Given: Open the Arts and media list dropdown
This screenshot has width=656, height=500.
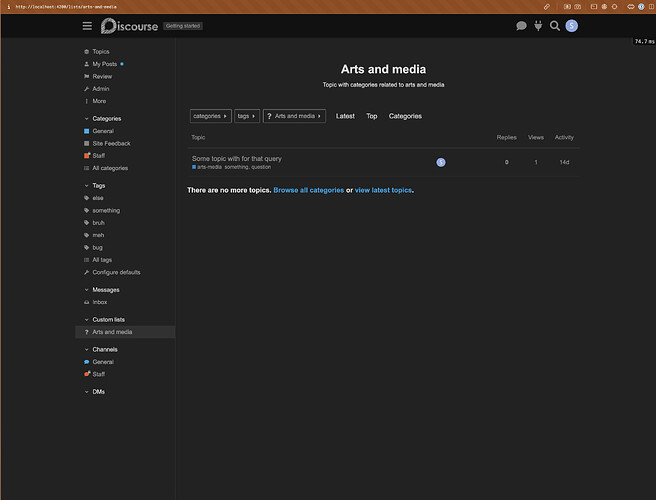Looking at the screenshot, I should click(x=294, y=116).
